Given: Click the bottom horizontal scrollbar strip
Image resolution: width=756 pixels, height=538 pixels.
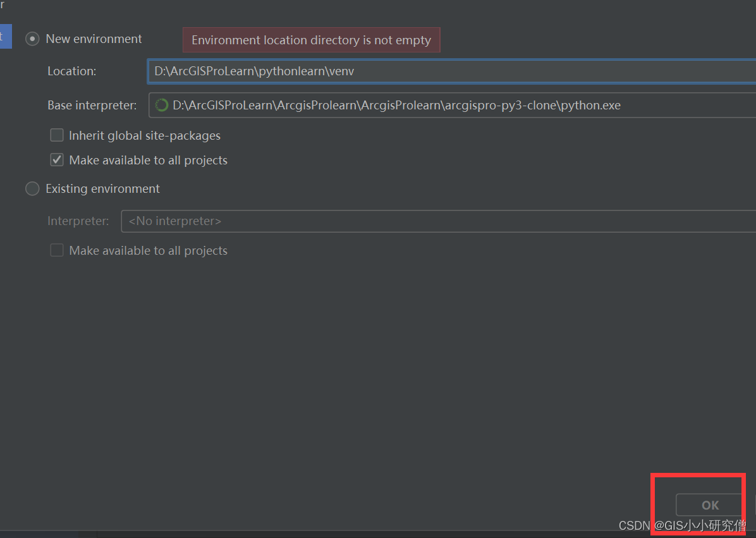Looking at the screenshot, I should click(x=379, y=535).
